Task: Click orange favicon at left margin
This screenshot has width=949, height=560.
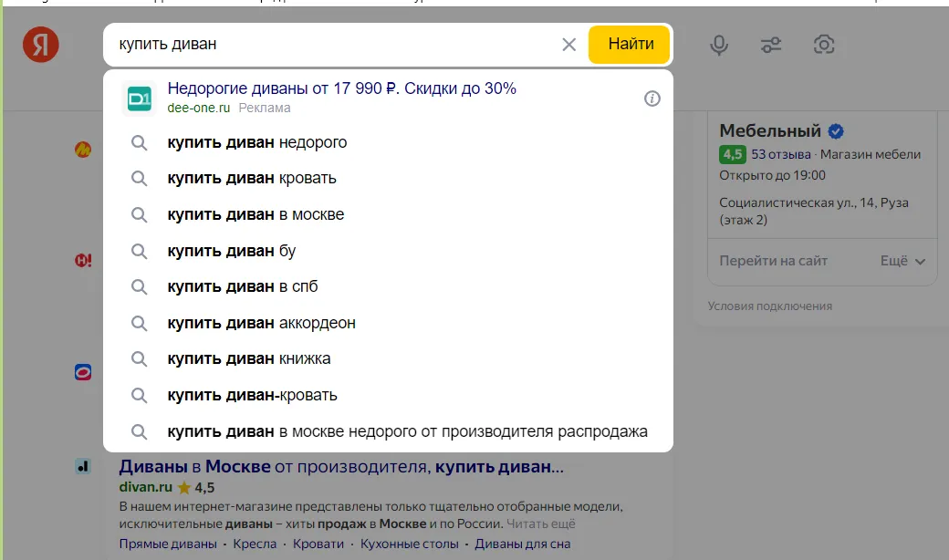Action: point(83,149)
